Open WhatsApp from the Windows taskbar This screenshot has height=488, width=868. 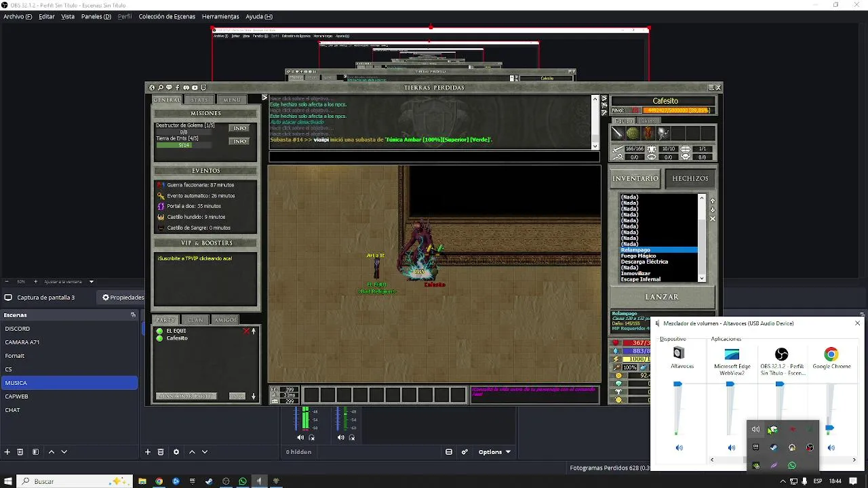(x=243, y=481)
